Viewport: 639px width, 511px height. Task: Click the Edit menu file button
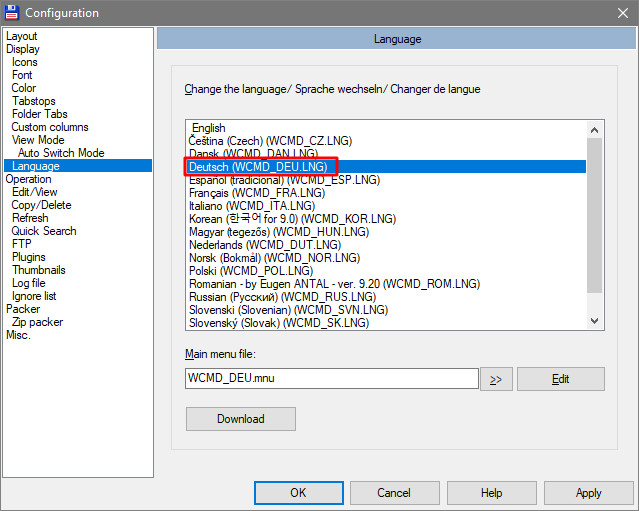(x=561, y=379)
